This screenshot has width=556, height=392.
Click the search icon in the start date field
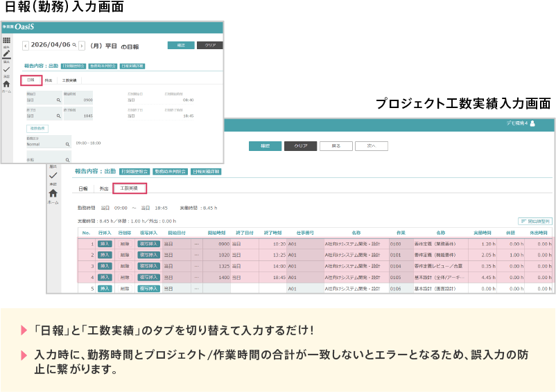pyautogui.click(x=58, y=100)
